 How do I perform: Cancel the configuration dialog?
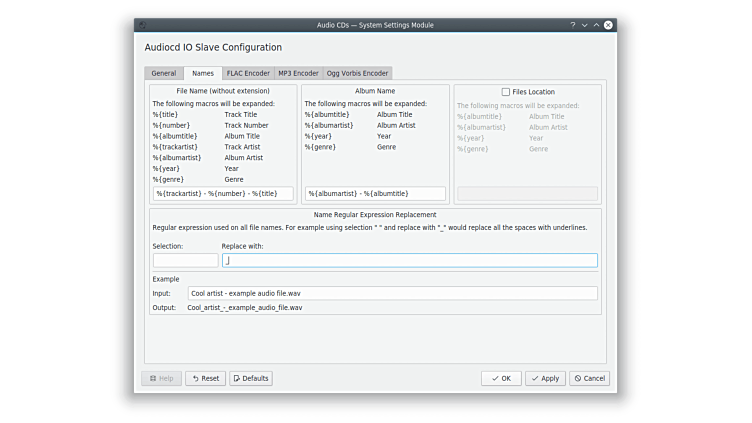589,378
